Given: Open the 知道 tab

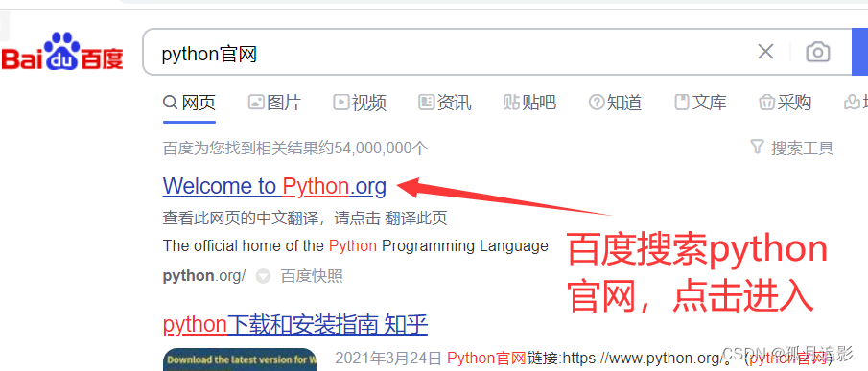Looking at the screenshot, I should [x=615, y=103].
